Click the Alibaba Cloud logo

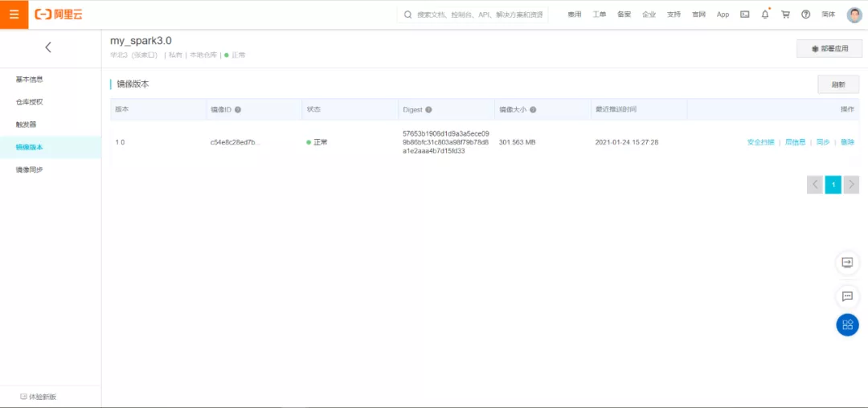coord(59,14)
